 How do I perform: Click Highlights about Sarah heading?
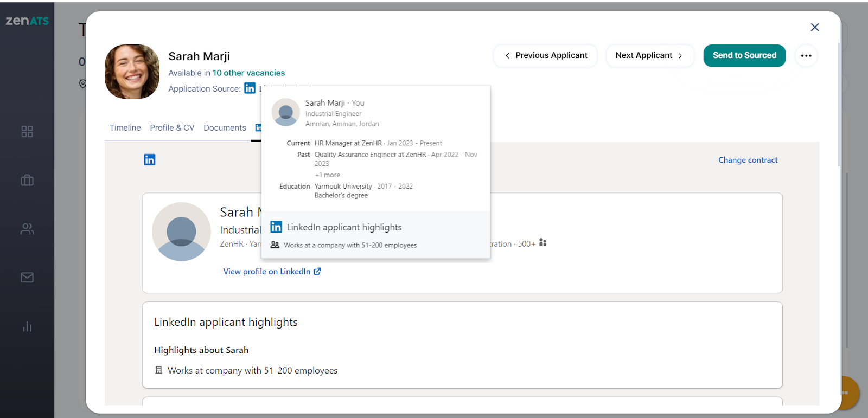[x=201, y=350]
